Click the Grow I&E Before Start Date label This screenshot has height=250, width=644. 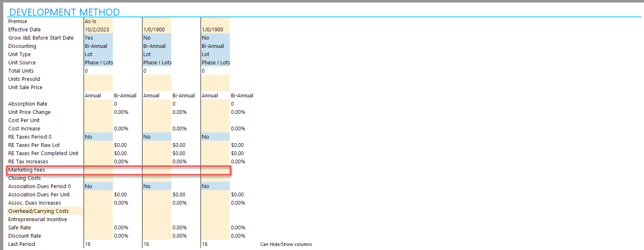pos(41,38)
